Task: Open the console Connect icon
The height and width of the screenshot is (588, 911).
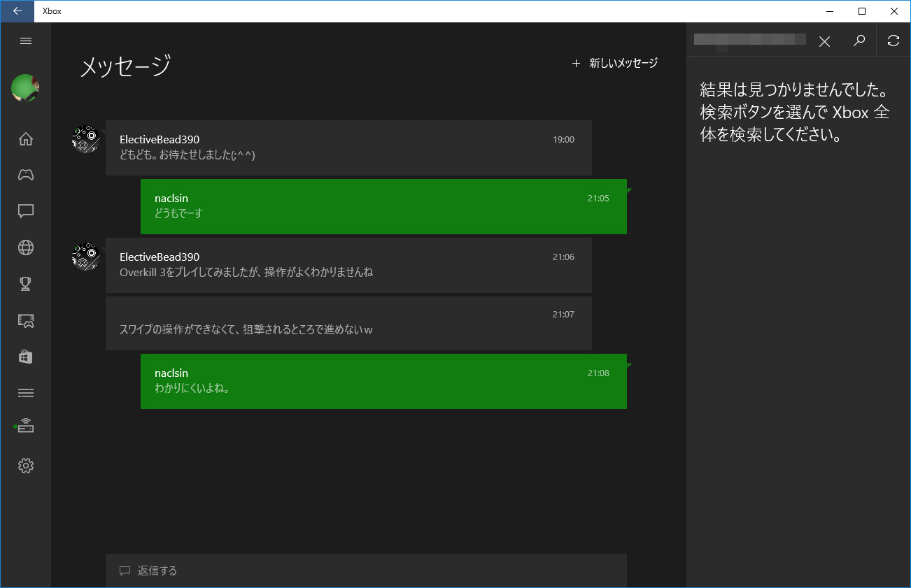Action: point(25,426)
